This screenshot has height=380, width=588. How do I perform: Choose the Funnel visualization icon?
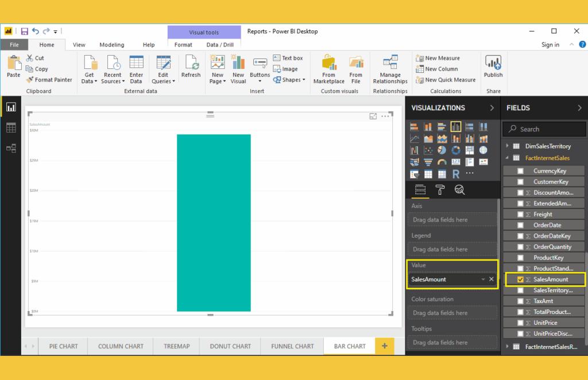(428, 162)
